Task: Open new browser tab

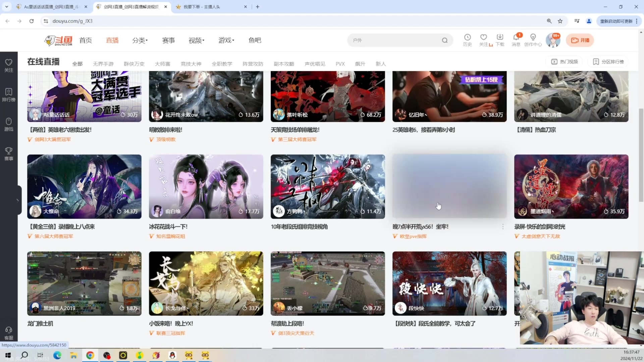Action: pos(258,7)
